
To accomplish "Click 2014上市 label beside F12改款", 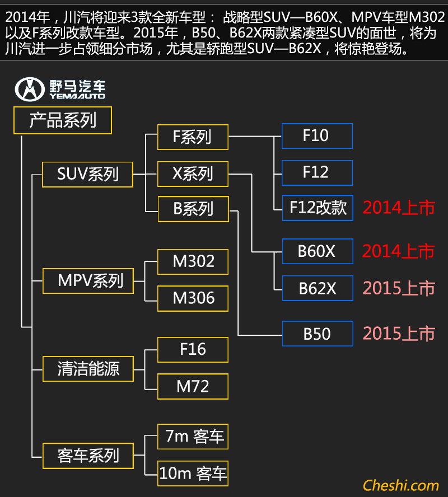I will tap(399, 208).
